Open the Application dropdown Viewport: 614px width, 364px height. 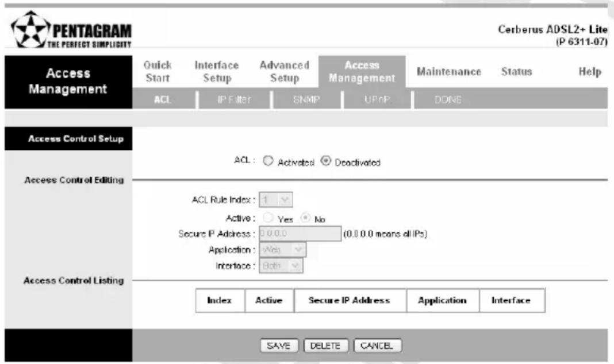point(282,249)
